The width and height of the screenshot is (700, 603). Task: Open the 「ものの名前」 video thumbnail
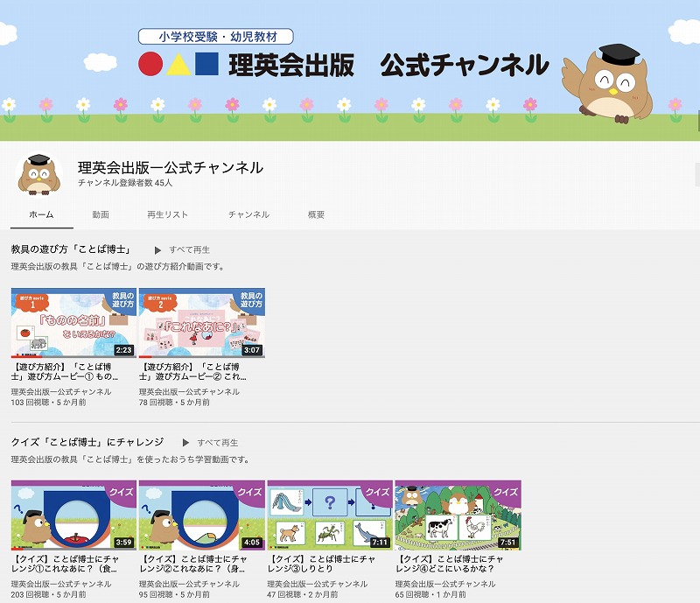point(73,323)
